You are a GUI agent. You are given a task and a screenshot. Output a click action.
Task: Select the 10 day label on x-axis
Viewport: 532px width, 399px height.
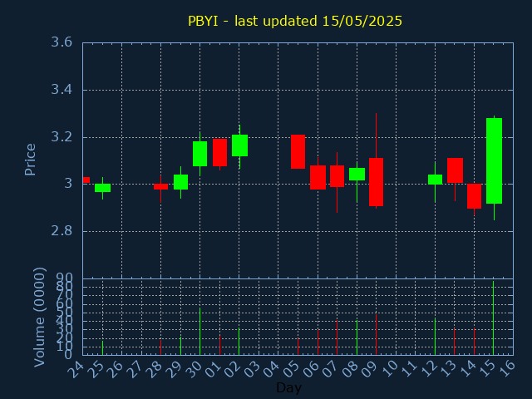(x=389, y=369)
